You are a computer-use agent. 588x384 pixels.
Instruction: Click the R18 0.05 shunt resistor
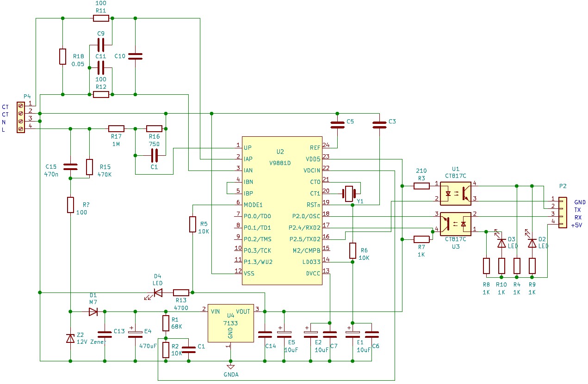pos(63,57)
